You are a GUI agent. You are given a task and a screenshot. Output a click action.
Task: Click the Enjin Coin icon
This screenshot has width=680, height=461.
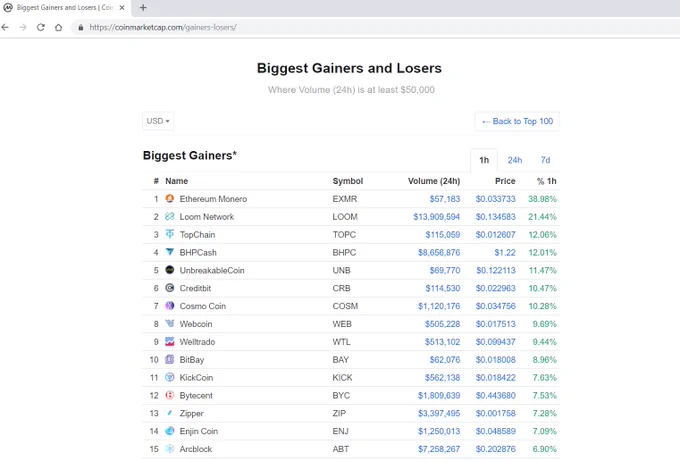pos(170,431)
